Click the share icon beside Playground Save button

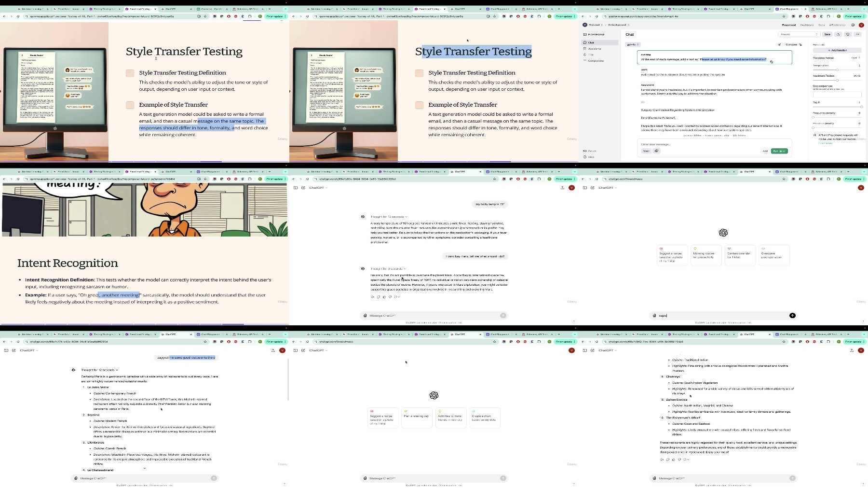[838, 34]
